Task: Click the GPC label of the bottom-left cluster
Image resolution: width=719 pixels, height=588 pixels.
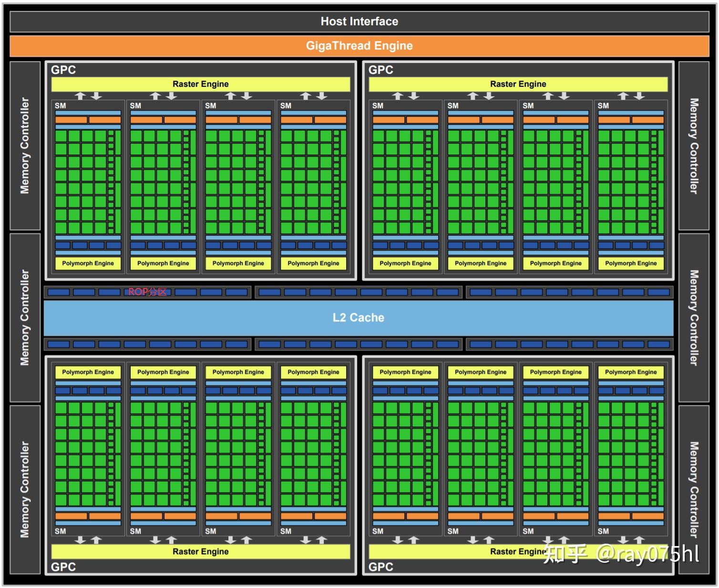Action: (63, 567)
